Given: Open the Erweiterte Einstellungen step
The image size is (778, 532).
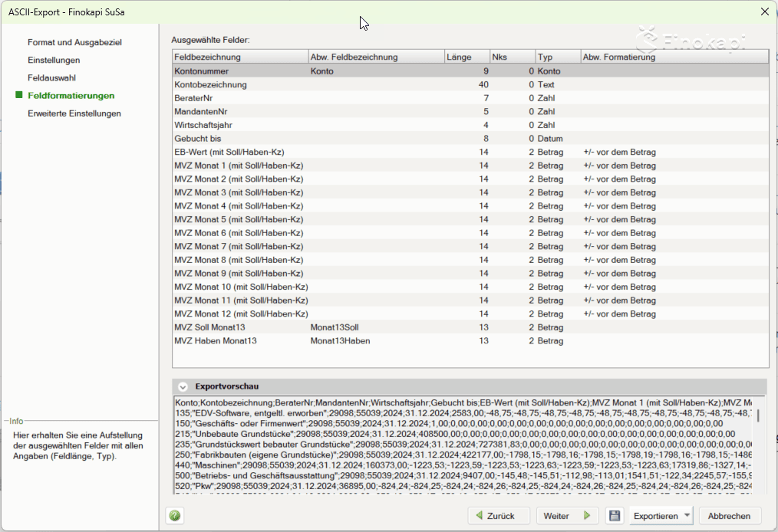Looking at the screenshot, I should click(x=74, y=113).
